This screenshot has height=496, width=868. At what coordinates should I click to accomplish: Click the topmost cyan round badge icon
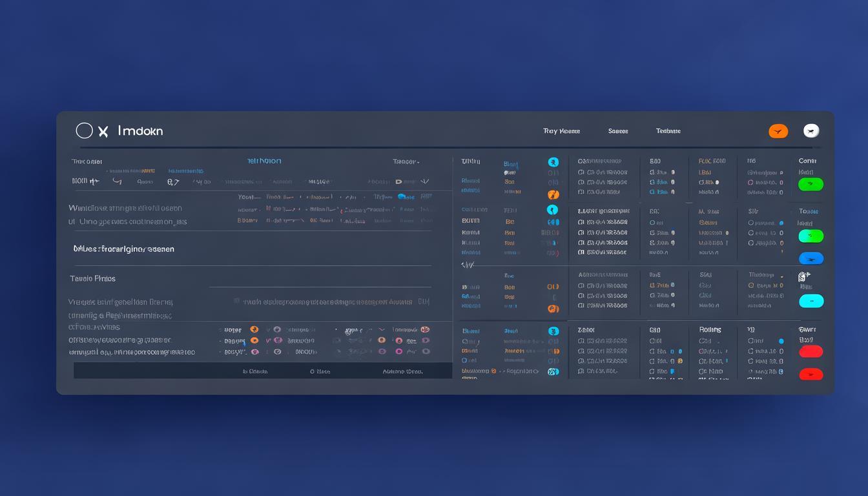pyautogui.click(x=553, y=162)
